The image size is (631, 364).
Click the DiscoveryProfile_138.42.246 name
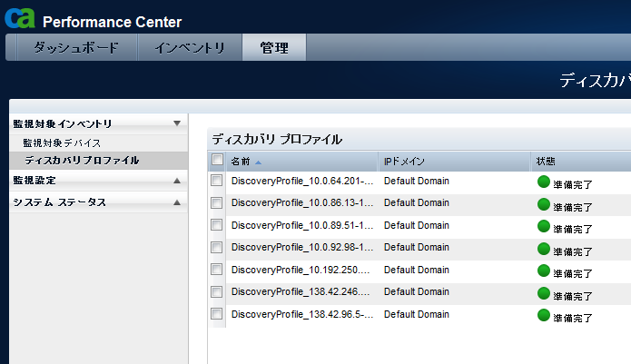click(301, 291)
